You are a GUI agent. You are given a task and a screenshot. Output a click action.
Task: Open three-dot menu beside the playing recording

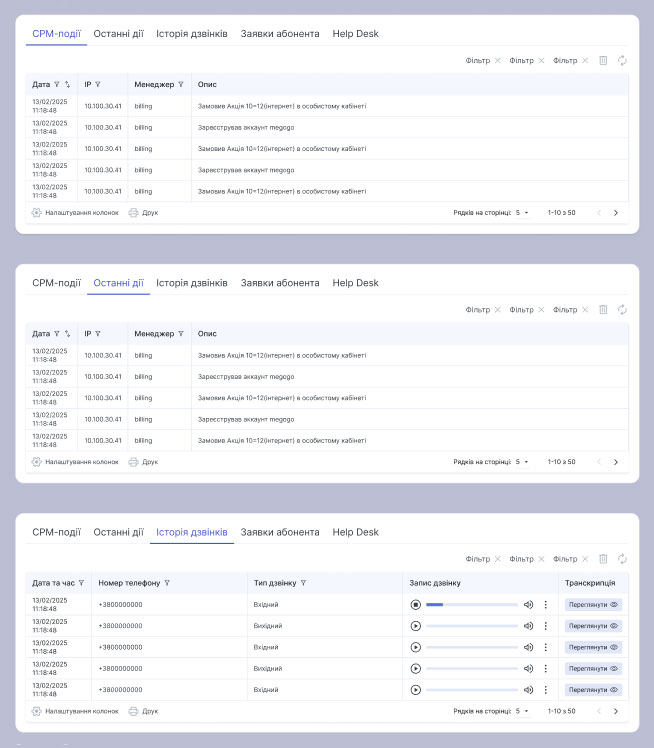(545, 605)
